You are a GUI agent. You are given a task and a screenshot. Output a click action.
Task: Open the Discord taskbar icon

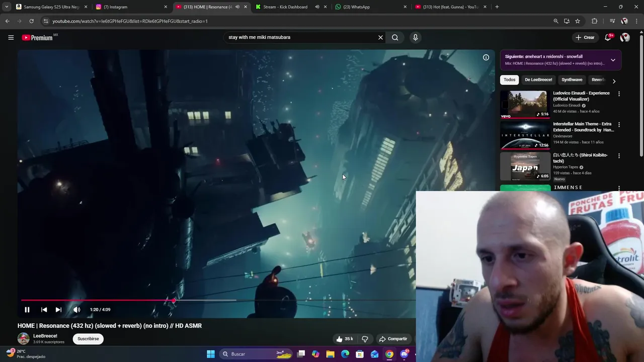click(405, 354)
